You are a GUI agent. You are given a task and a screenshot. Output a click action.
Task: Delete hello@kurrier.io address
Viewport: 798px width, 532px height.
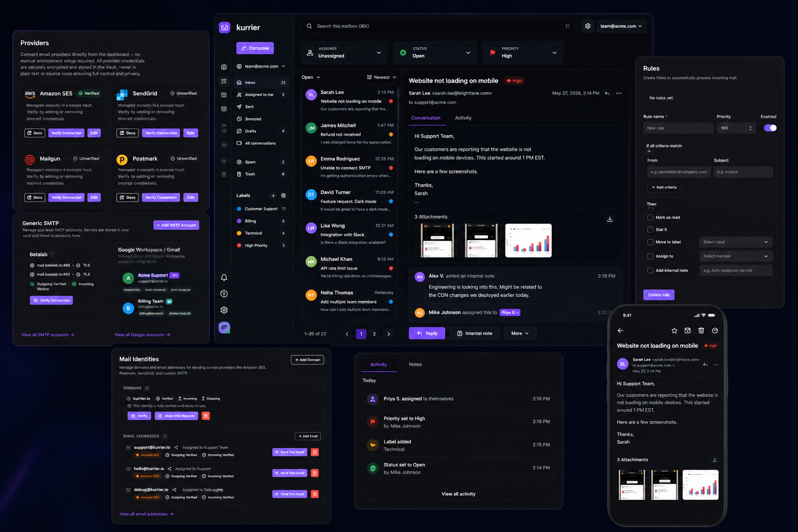coord(315,473)
